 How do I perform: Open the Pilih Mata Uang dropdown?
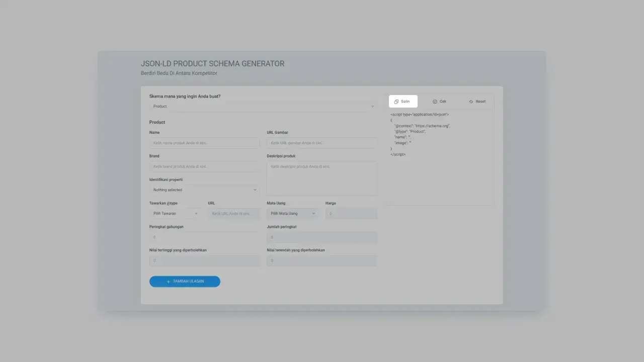point(292,214)
